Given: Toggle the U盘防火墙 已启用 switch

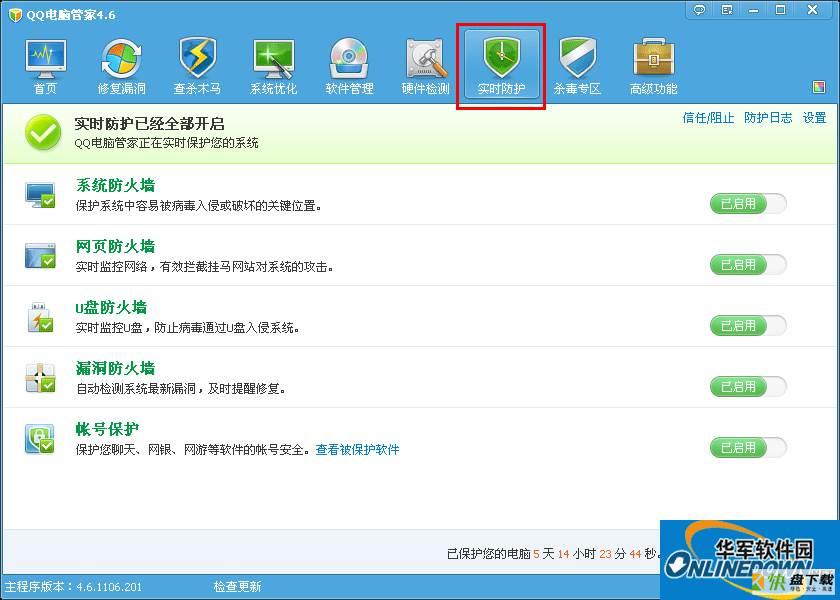Looking at the screenshot, I should point(748,326).
